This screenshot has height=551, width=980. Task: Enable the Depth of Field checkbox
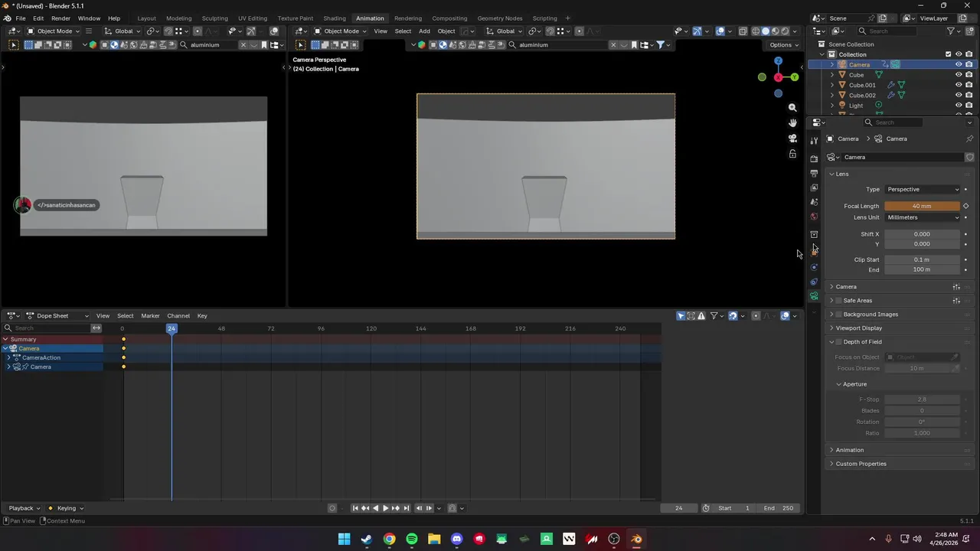[839, 342]
